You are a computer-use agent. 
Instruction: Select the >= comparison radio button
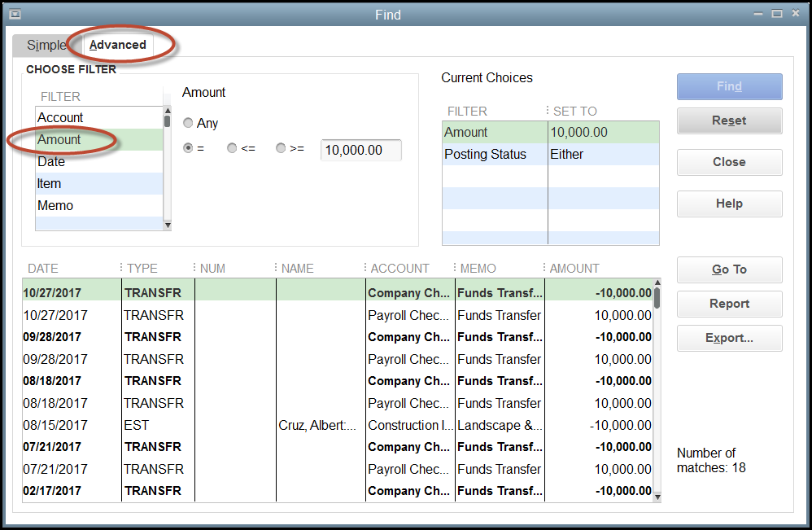(x=280, y=149)
